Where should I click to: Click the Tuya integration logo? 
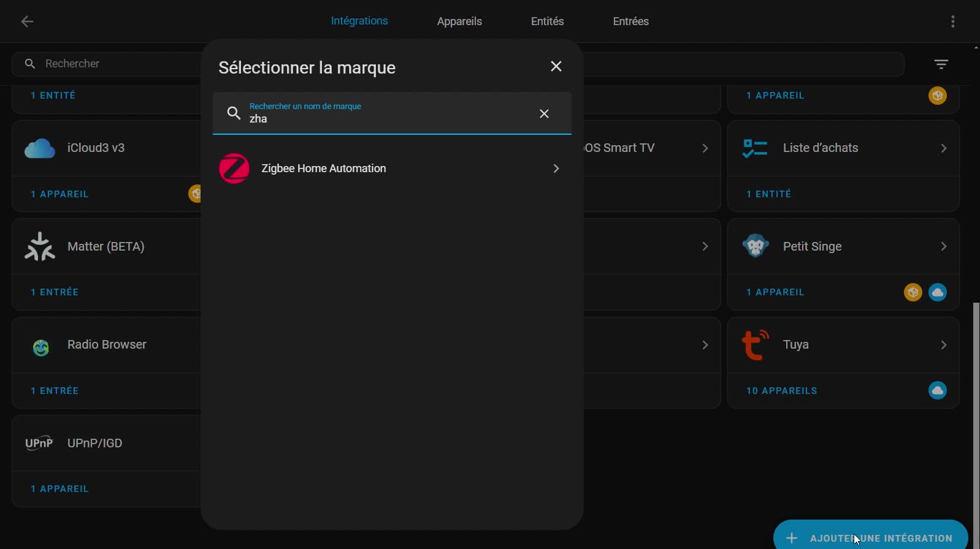(x=755, y=345)
